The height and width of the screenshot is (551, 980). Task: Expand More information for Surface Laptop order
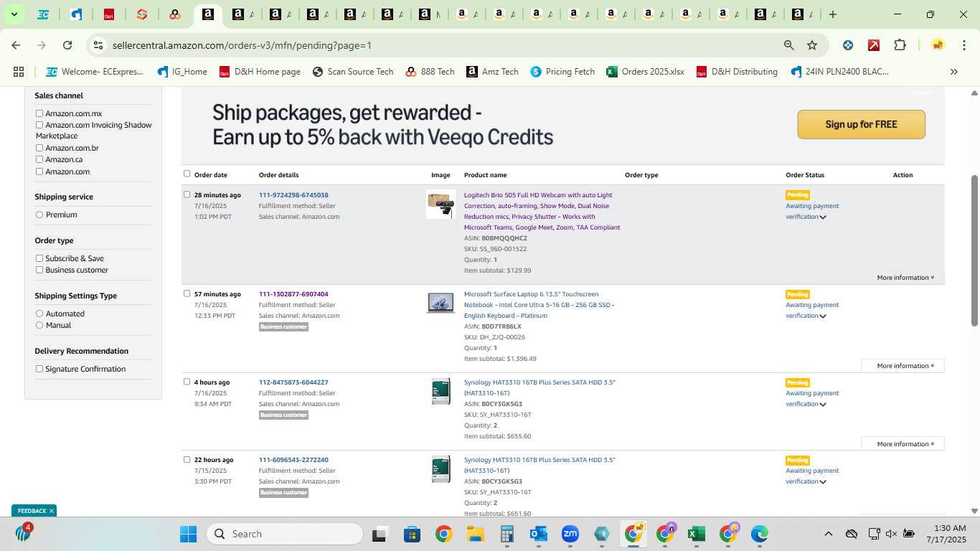[x=903, y=366]
